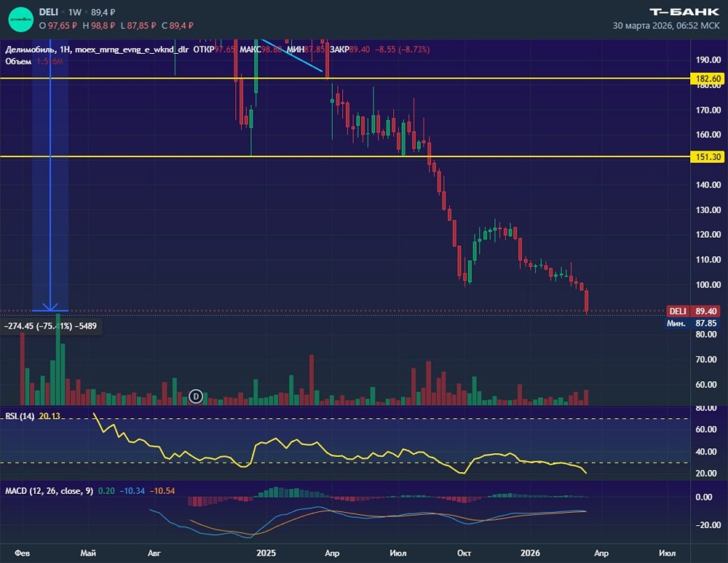
Task: Open the 1W timeframe selector
Action: tap(75, 12)
